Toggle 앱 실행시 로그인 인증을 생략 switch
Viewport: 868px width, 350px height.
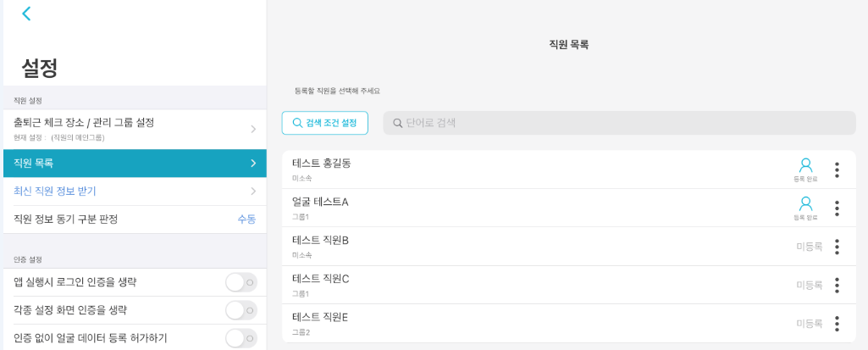coord(240,282)
